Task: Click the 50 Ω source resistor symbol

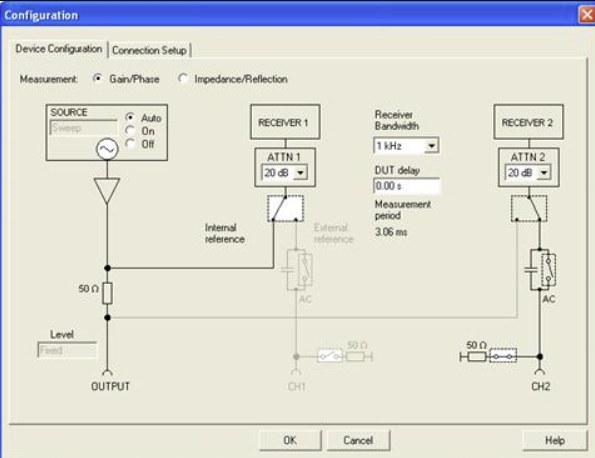Action: (107, 293)
